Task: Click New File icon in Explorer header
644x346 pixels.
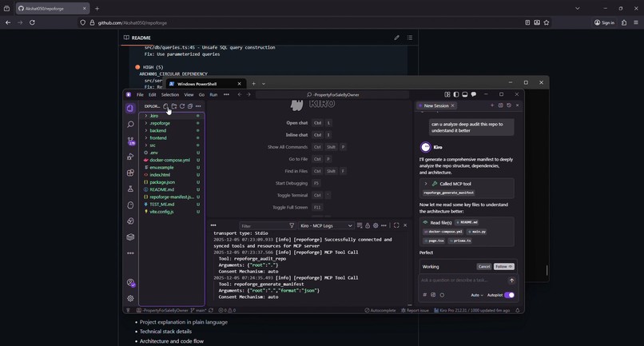Action: (166, 106)
